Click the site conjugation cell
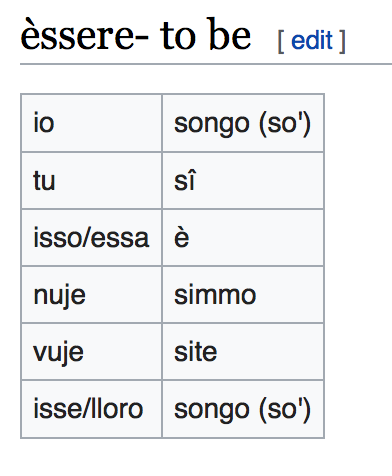The image size is (392, 476). pos(243,352)
